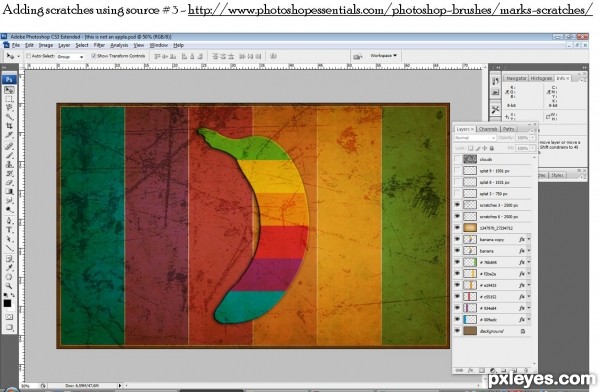The width and height of the screenshot is (600, 392).
Task: Switch to the Paths tab
Action: 509,129
